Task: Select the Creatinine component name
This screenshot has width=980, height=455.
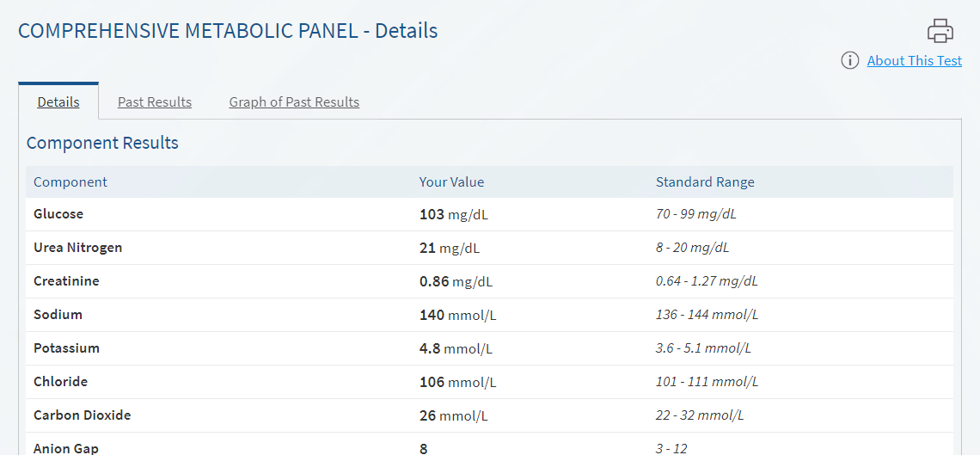Action: coord(66,281)
